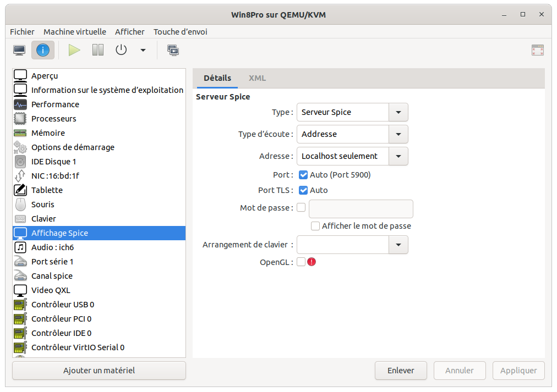Open the Type d'écoute dropdown arrow
Viewport: 557px width, 392px height.
[398, 134]
